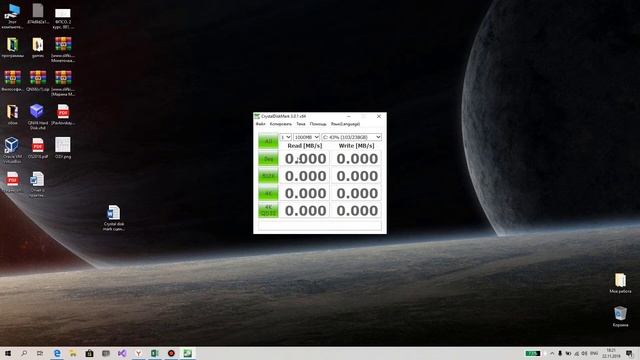Open the Этот компьютер desktop icon
The image size is (640, 360).
click(x=12, y=16)
